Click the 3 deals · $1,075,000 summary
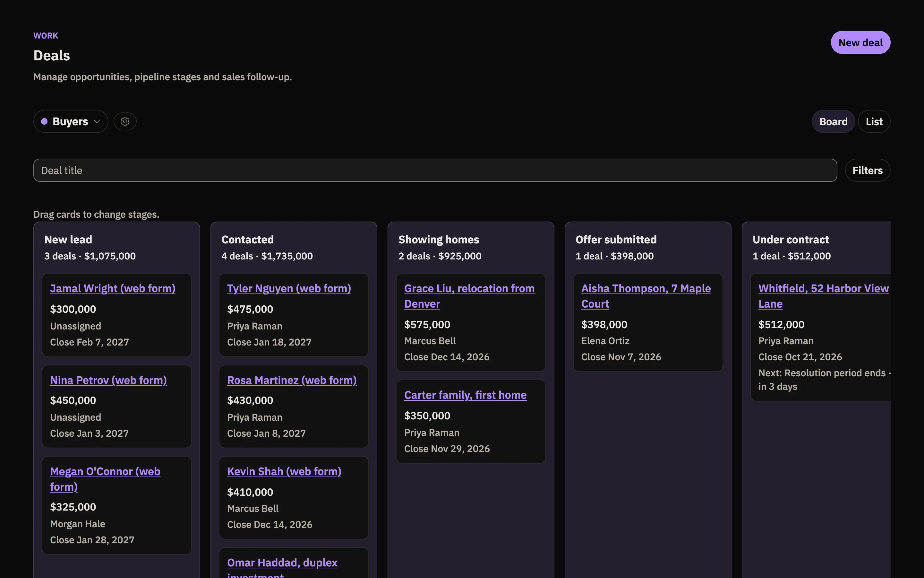The image size is (924, 578). click(90, 256)
